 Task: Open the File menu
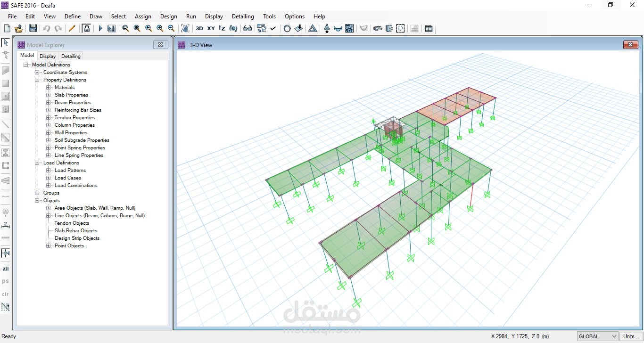pyautogui.click(x=12, y=16)
